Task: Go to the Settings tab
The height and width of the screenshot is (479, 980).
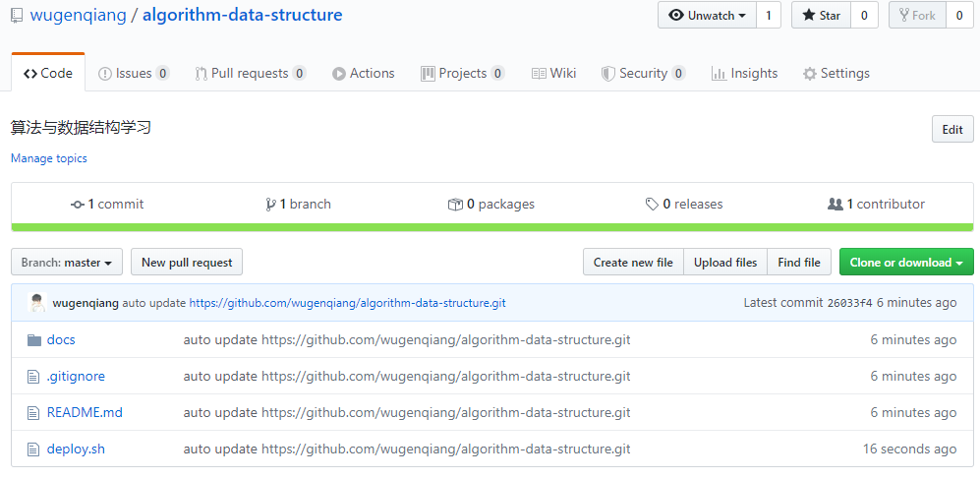Action: click(x=836, y=74)
